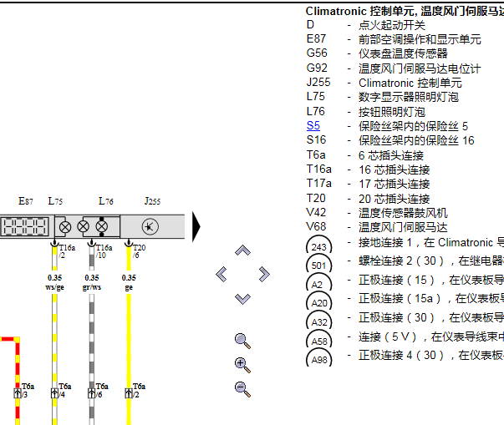Screen dimensions: 504x425
Task: Zoom out with the minus magnifier
Action: [x=242, y=389]
